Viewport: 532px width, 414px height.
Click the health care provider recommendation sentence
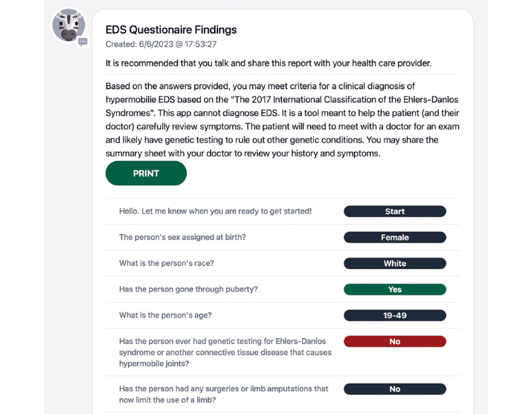tap(269, 63)
